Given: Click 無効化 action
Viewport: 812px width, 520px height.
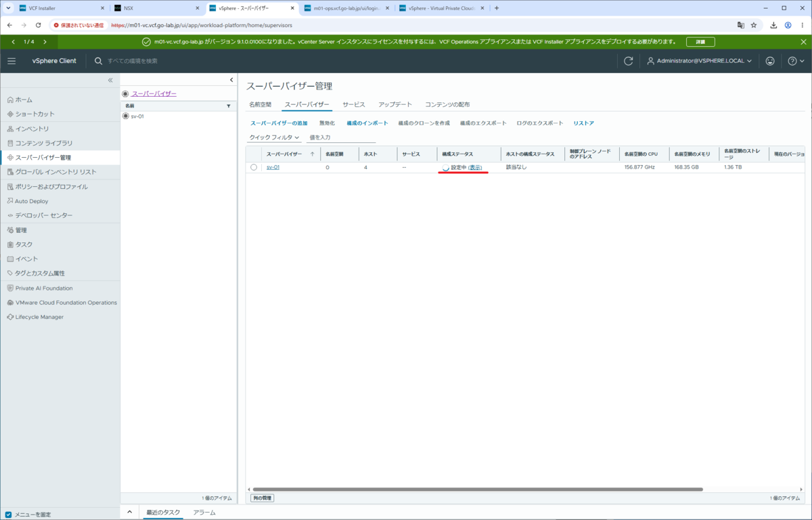Looking at the screenshot, I should pyautogui.click(x=327, y=123).
